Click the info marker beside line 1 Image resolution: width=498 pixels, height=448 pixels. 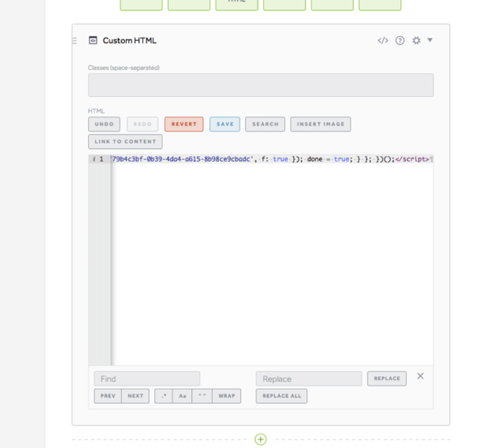[94, 159]
